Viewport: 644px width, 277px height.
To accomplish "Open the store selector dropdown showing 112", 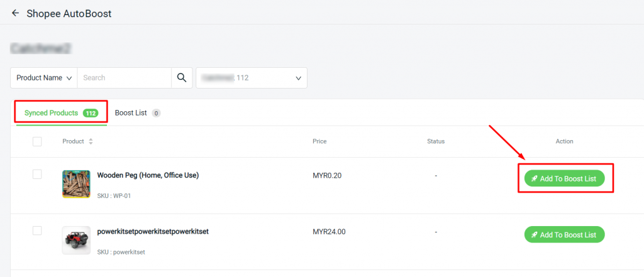I will pos(251,78).
